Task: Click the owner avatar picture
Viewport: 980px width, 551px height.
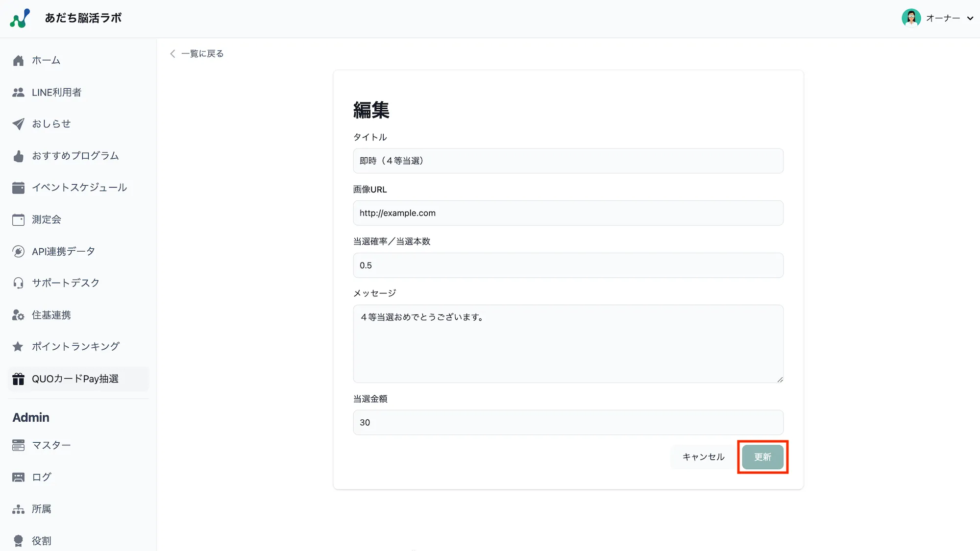Action: tap(911, 18)
